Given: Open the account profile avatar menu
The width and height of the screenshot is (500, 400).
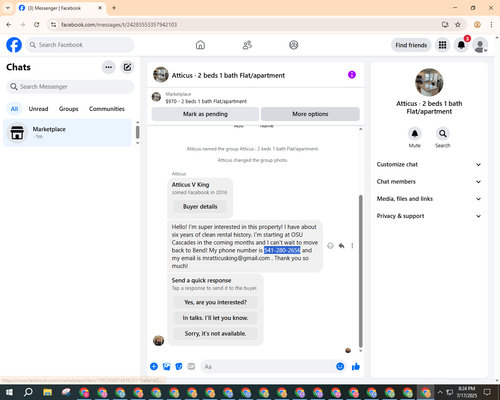Looking at the screenshot, I should [x=480, y=45].
